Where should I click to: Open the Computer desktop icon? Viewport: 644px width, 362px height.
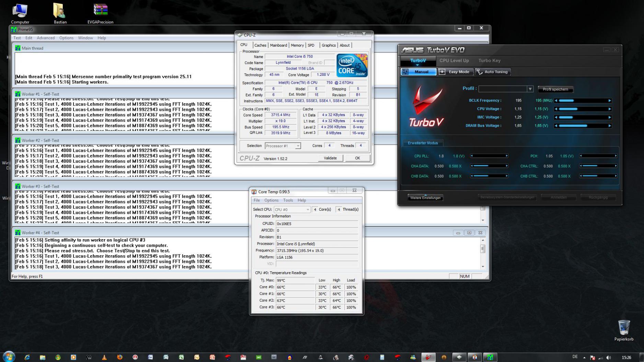coord(20,14)
